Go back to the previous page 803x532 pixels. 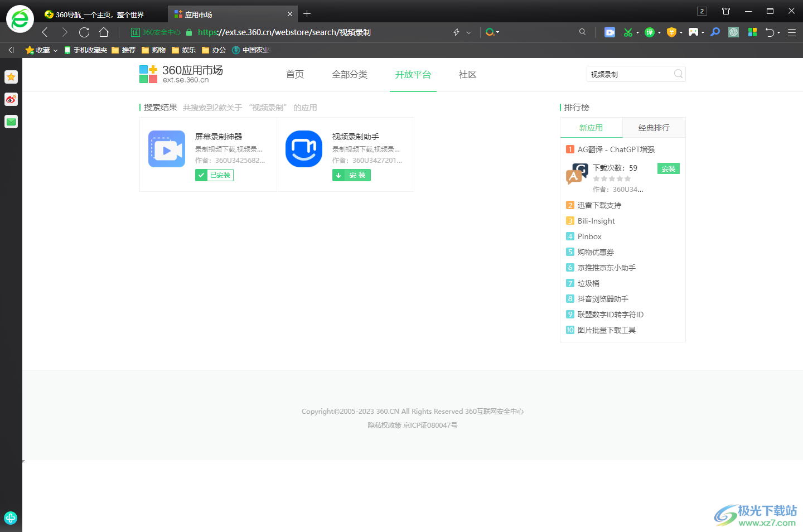(45, 32)
